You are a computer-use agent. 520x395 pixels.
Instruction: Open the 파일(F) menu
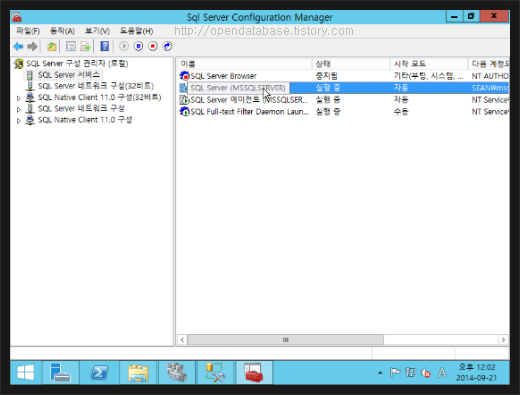click(x=28, y=31)
